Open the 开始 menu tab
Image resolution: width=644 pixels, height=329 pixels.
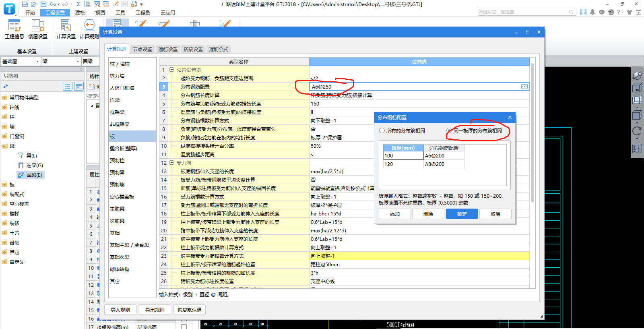[30, 12]
